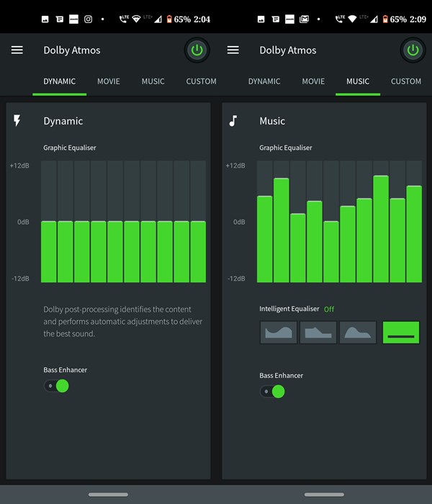Screen dimensions: 432x504
Task: Click the music note icon
Action: (x=233, y=121)
